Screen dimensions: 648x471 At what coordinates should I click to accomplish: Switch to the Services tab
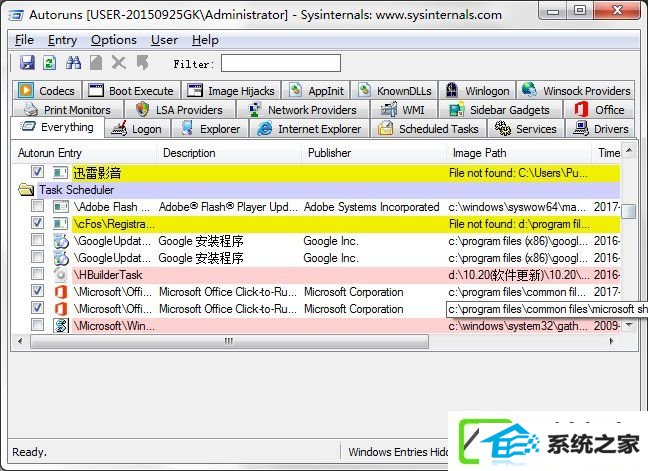pyautogui.click(x=526, y=129)
